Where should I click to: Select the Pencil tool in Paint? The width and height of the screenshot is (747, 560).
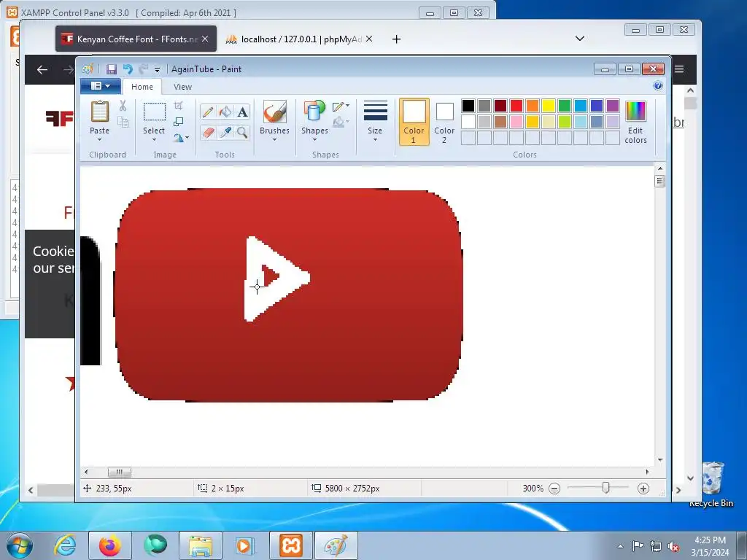pyautogui.click(x=208, y=112)
